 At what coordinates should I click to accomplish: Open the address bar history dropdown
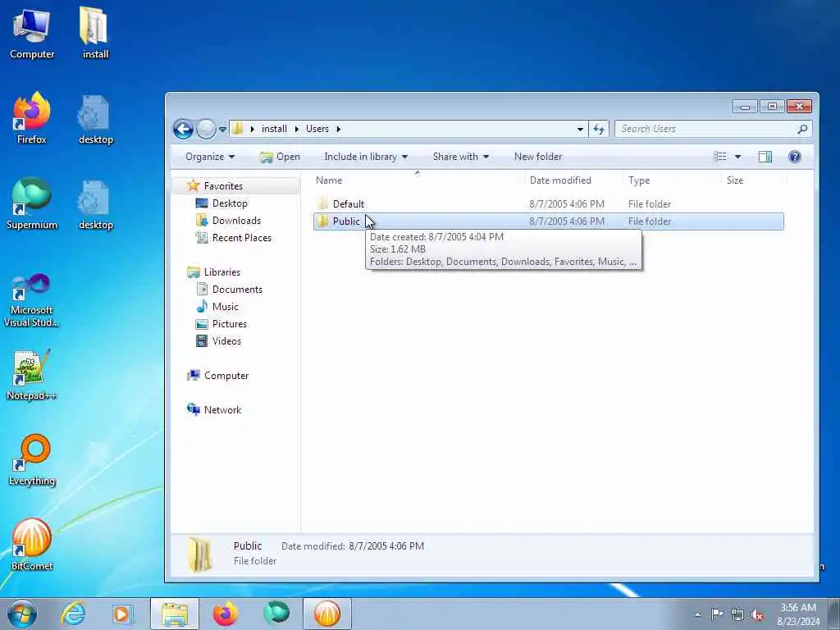tap(580, 129)
